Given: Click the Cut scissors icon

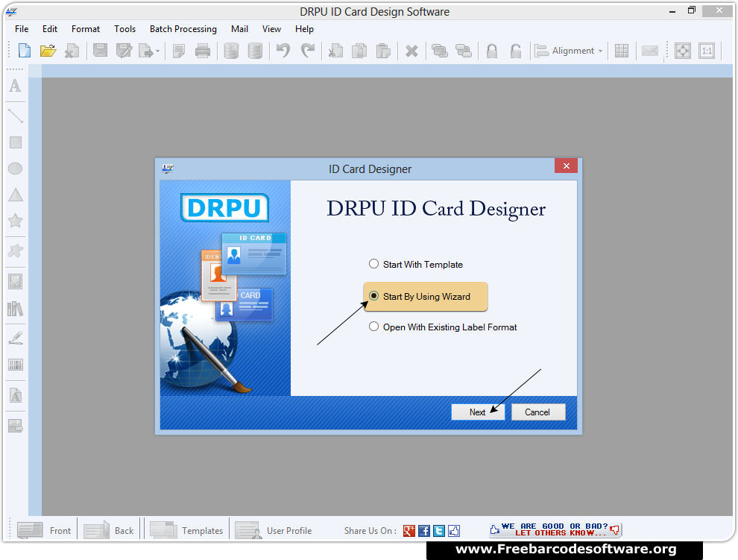Looking at the screenshot, I should click(x=335, y=51).
